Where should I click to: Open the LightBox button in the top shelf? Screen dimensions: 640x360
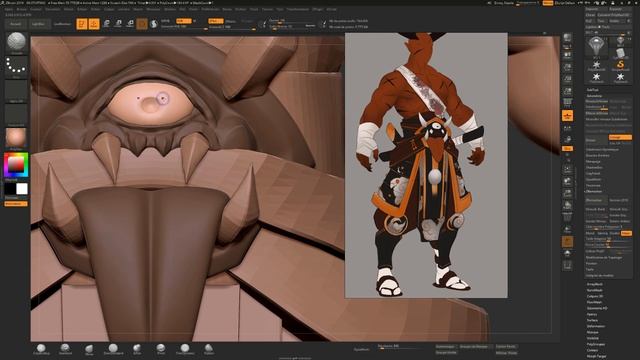click(38, 24)
